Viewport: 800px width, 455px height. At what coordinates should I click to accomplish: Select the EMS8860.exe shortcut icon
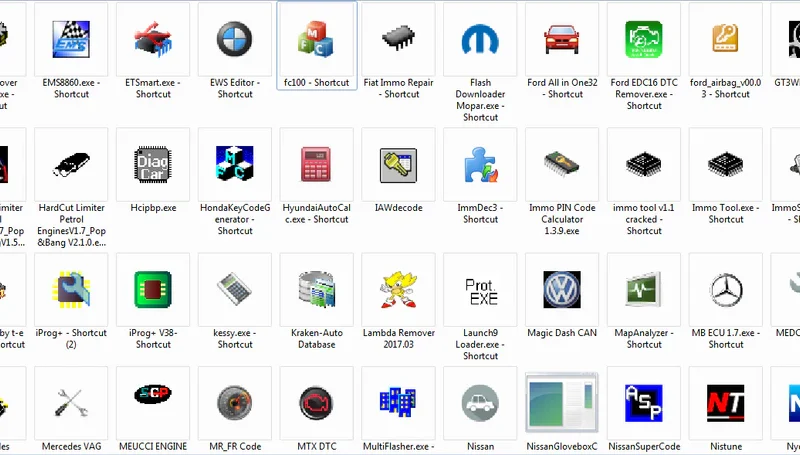(71, 40)
